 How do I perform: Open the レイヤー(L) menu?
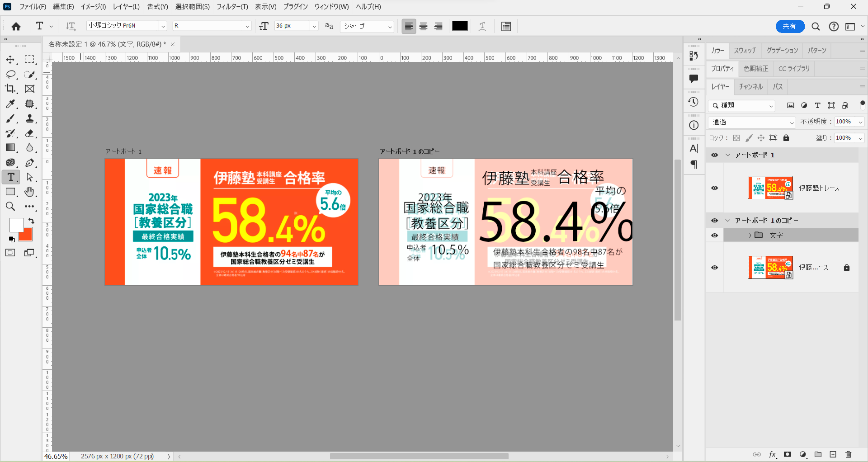126,7
